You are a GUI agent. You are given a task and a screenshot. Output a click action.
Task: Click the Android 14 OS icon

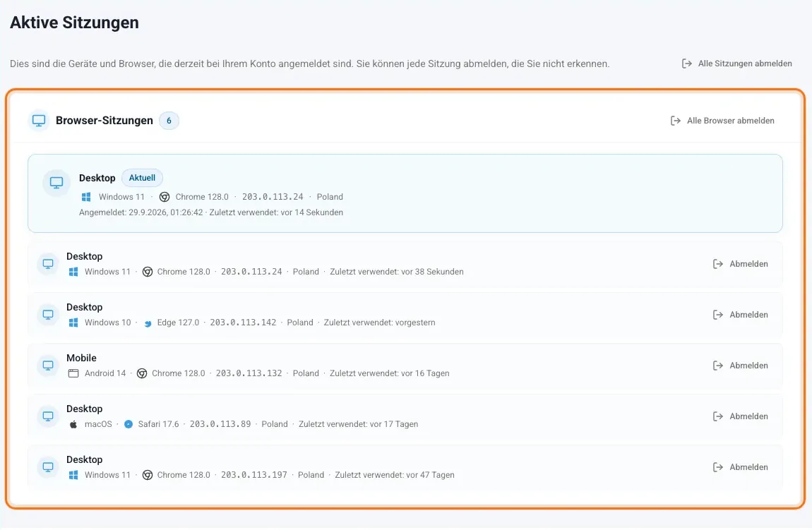(73, 373)
